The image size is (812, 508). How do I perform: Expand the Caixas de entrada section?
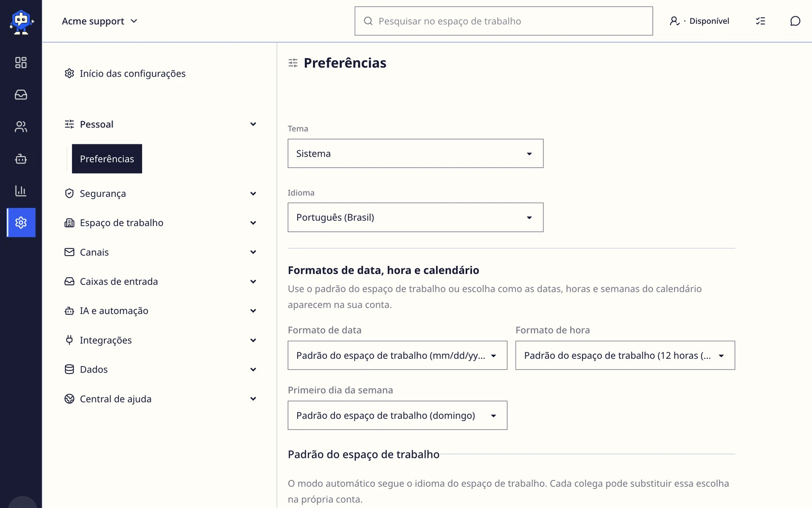160,282
